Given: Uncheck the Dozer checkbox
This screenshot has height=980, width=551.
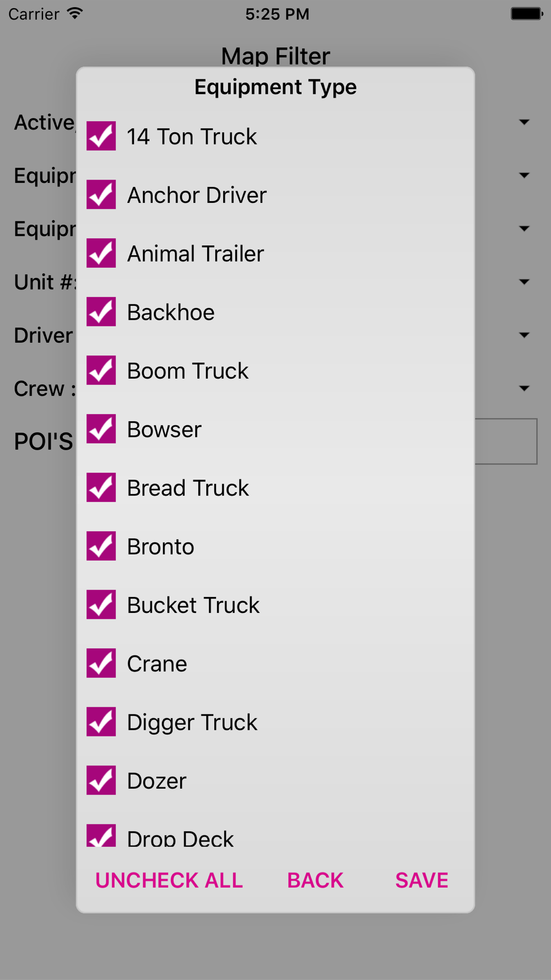Looking at the screenshot, I should pyautogui.click(x=101, y=780).
